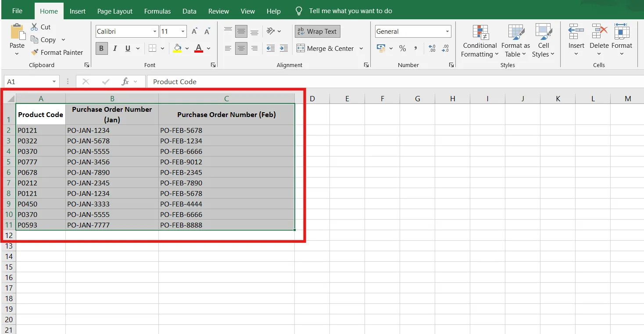The image size is (644, 334).
Task: Open Cell Styles gallery
Action: 543,41
